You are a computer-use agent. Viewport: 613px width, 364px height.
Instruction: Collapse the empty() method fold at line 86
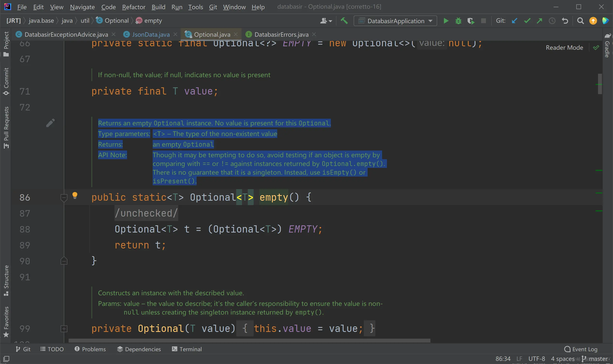pyautogui.click(x=64, y=198)
